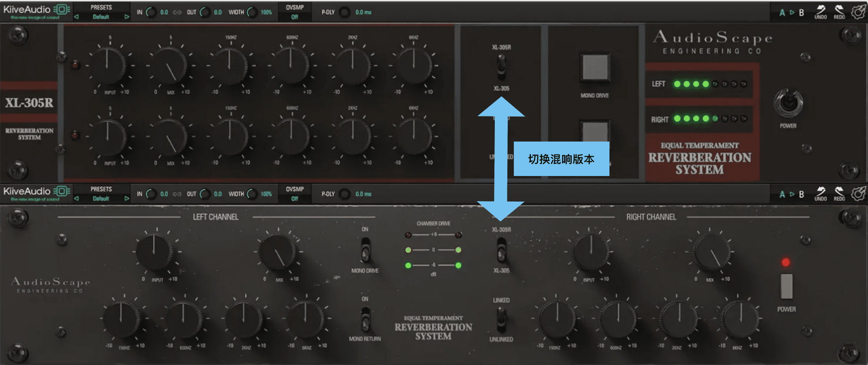Click OUT gain knob in bottom header
Image resolution: width=868 pixels, height=365 pixels.
205,194
